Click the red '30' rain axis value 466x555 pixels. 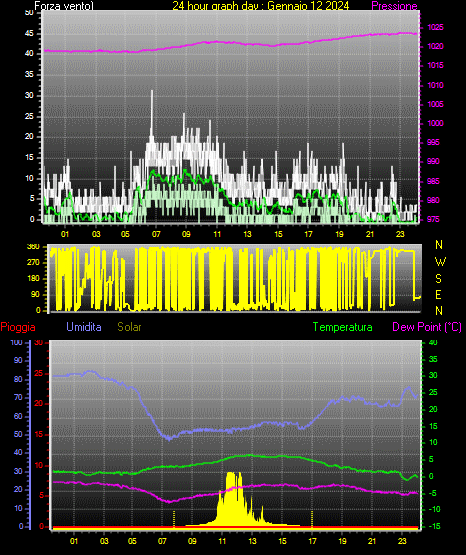point(39,343)
